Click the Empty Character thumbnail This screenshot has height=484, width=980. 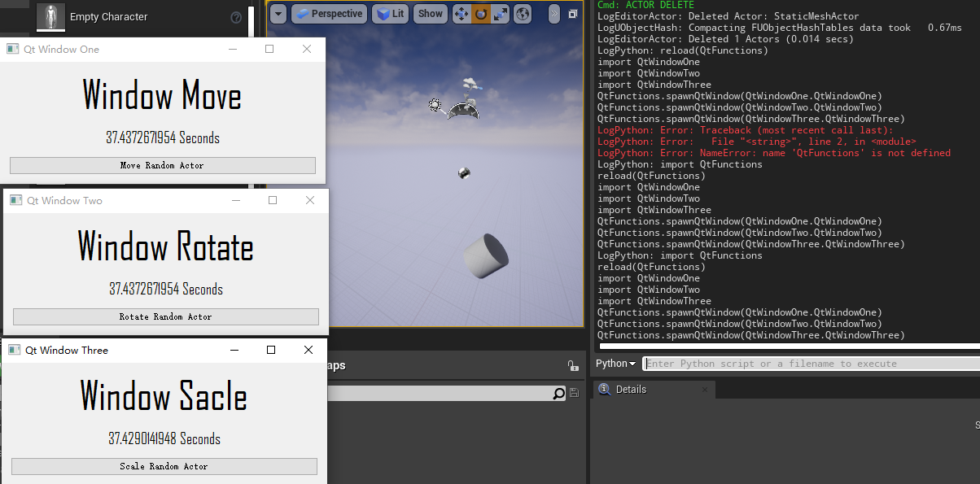(x=51, y=15)
